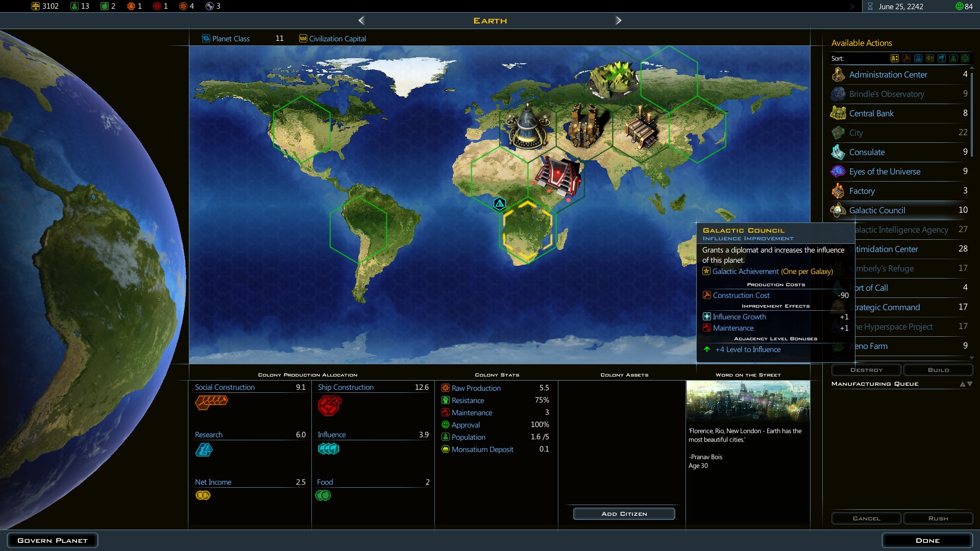Click the Add Citizen button

click(x=624, y=514)
